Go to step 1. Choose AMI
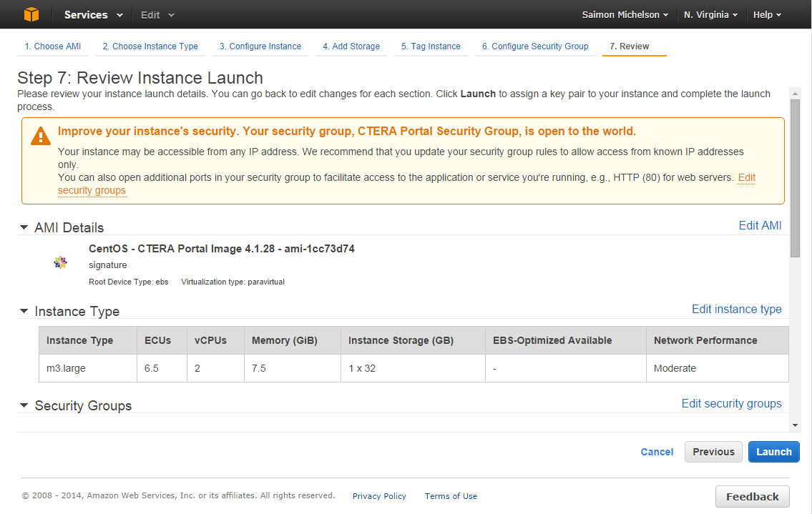This screenshot has width=812, height=514. click(53, 46)
